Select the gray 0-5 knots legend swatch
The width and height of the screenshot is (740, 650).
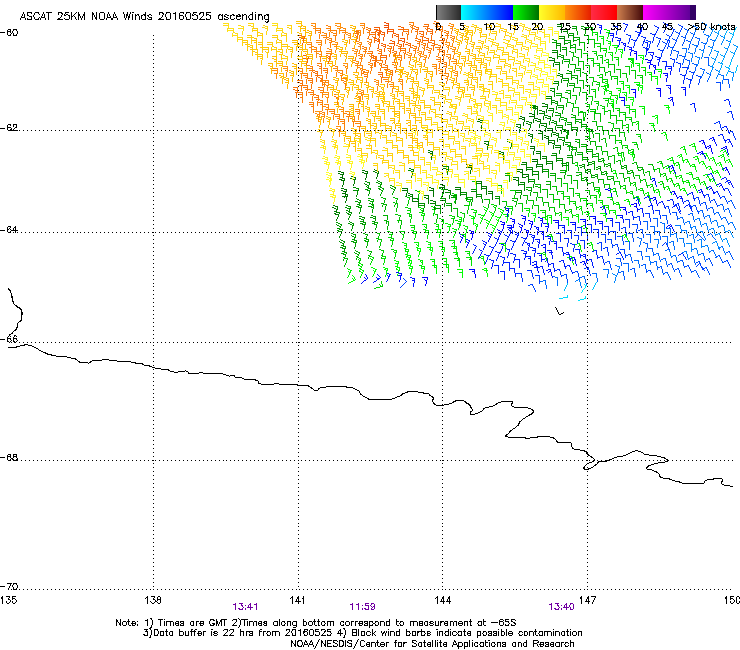pyautogui.click(x=448, y=12)
